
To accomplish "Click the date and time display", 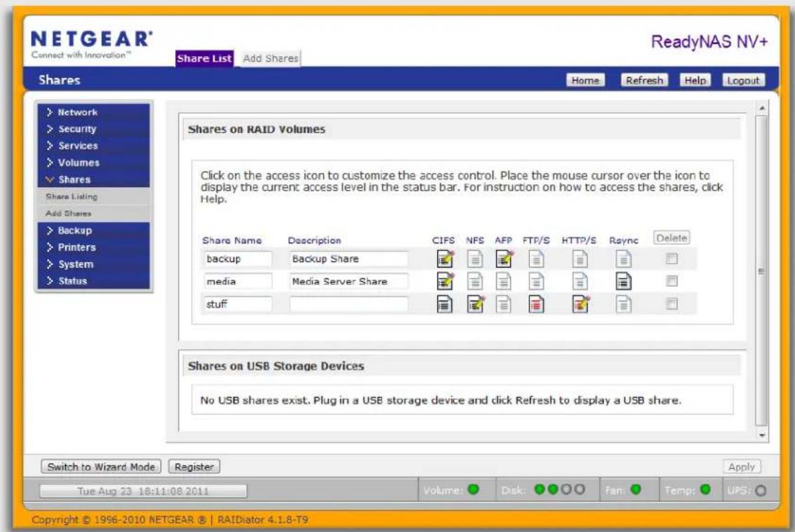I will click(143, 491).
